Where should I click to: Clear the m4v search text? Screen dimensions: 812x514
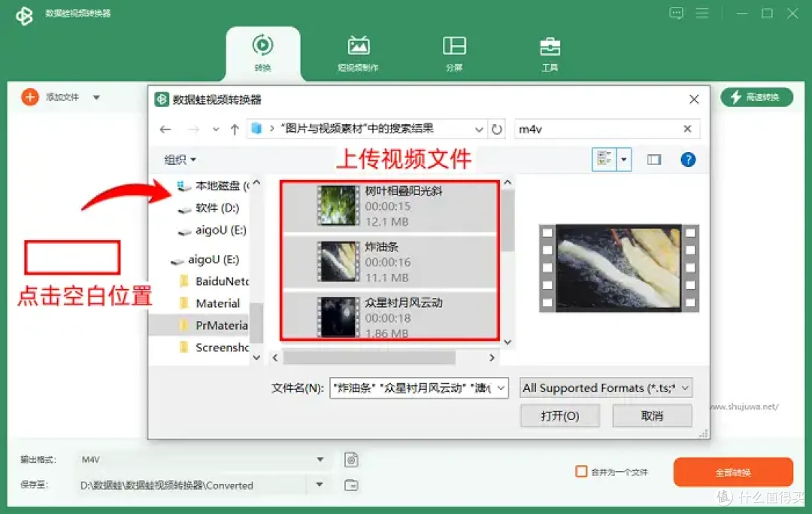[687, 129]
